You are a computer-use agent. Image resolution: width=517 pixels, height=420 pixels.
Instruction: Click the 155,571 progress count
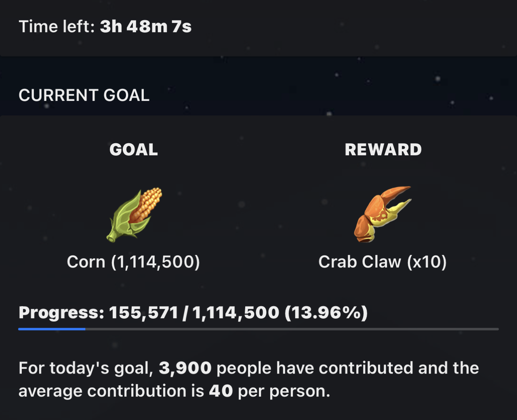click(x=143, y=313)
